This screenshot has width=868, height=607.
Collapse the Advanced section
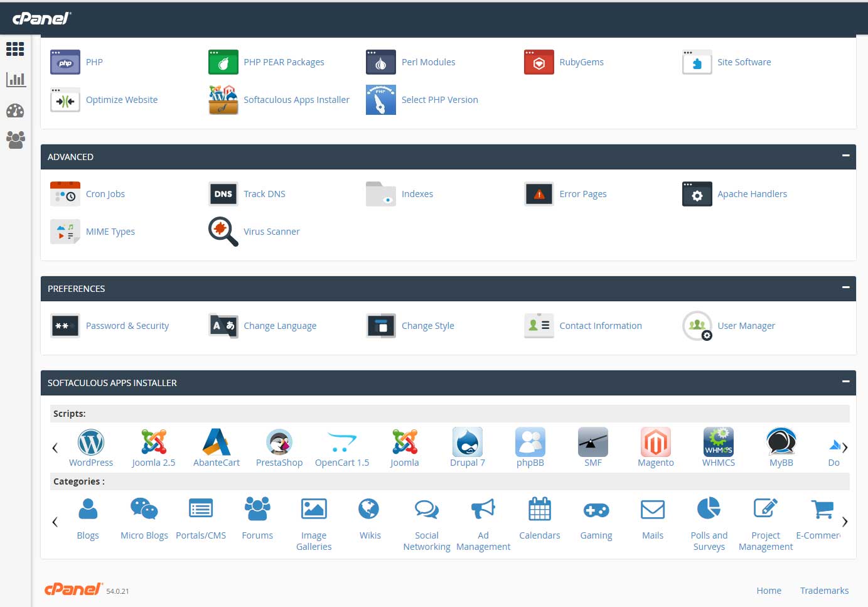tap(845, 156)
